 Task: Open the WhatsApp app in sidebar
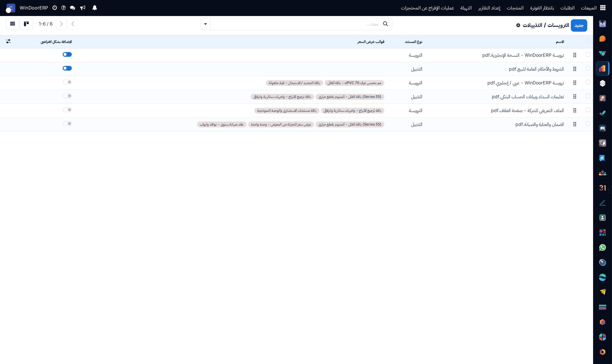point(602,248)
